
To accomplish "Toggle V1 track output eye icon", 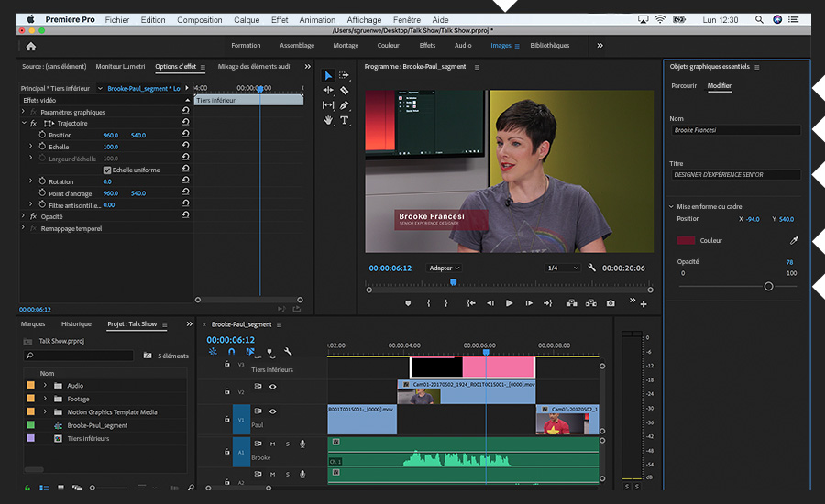I will click(x=272, y=412).
